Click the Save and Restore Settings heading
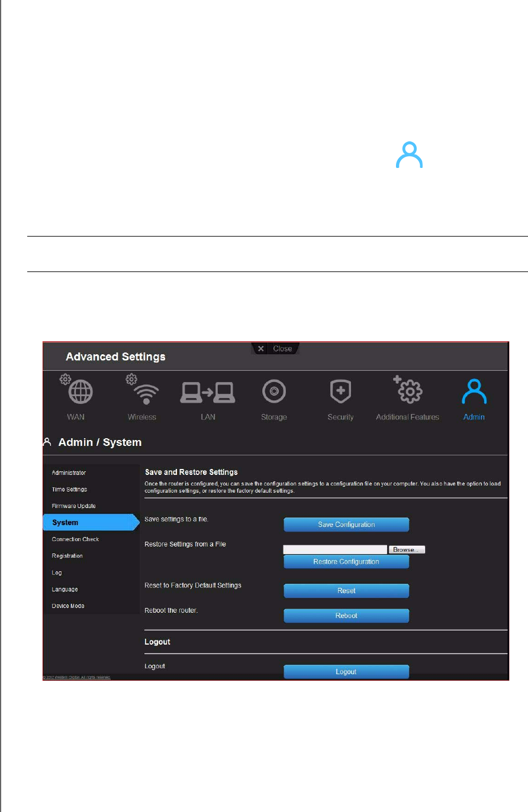The width and height of the screenshot is (528, 812). [x=191, y=472]
